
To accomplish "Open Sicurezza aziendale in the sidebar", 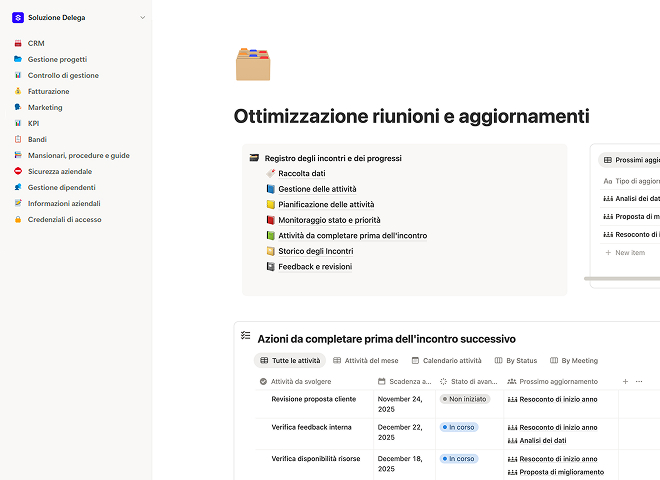I will point(60,171).
